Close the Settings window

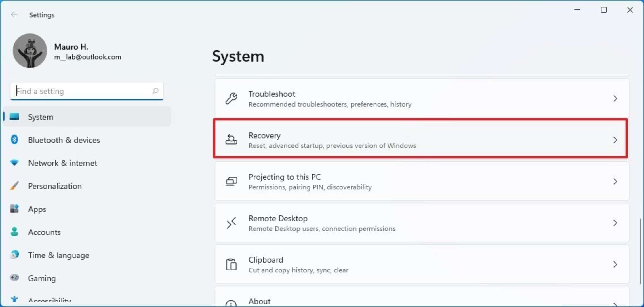630,10
